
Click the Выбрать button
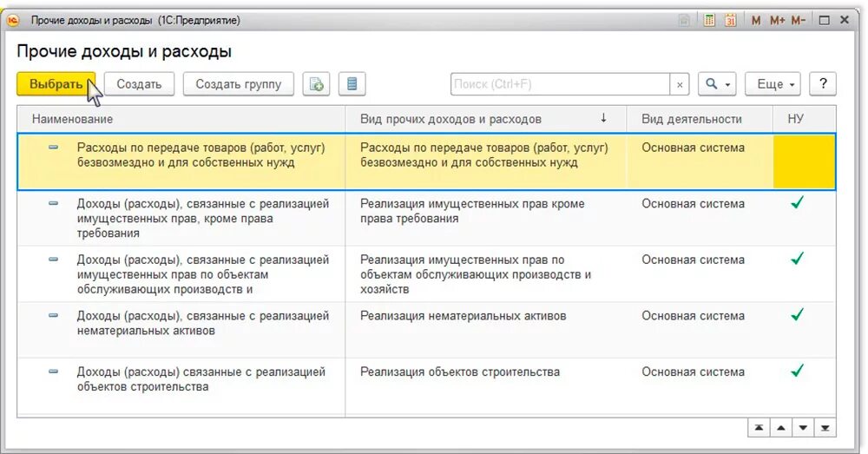coord(56,84)
